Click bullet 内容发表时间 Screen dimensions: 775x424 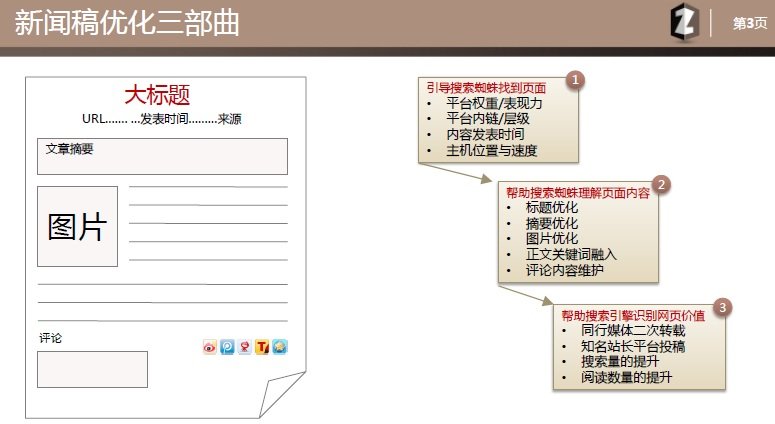[485, 134]
